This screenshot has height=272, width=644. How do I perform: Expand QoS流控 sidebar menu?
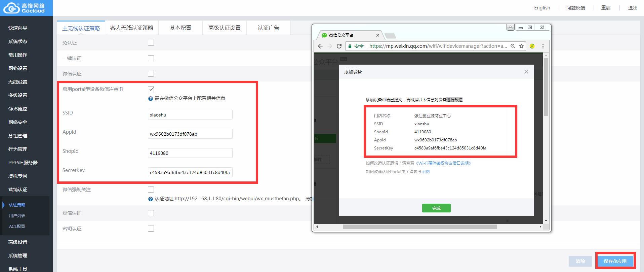click(x=18, y=109)
